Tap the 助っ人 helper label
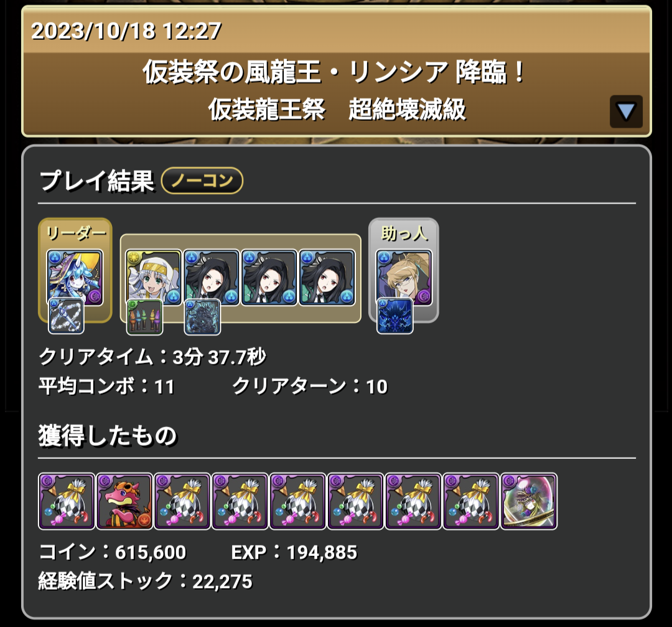This screenshot has height=627, width=672. (x=404, y=233)
